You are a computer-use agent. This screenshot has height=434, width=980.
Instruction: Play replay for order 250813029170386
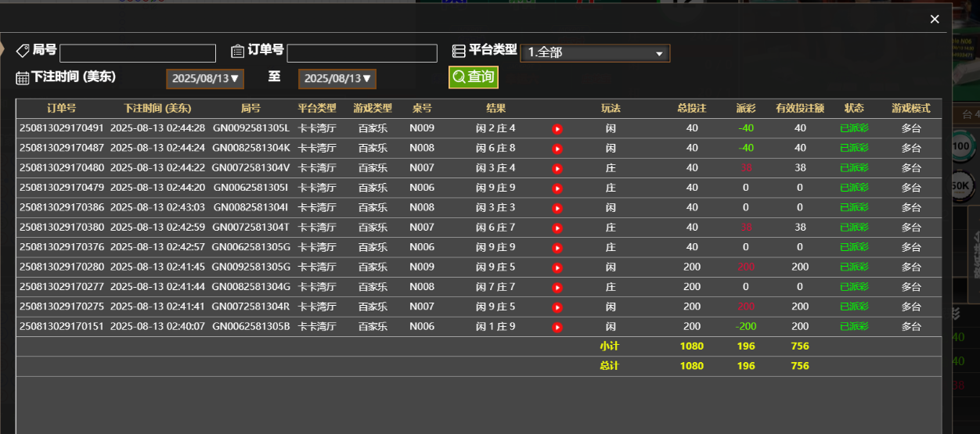click(x=557, y=208)
